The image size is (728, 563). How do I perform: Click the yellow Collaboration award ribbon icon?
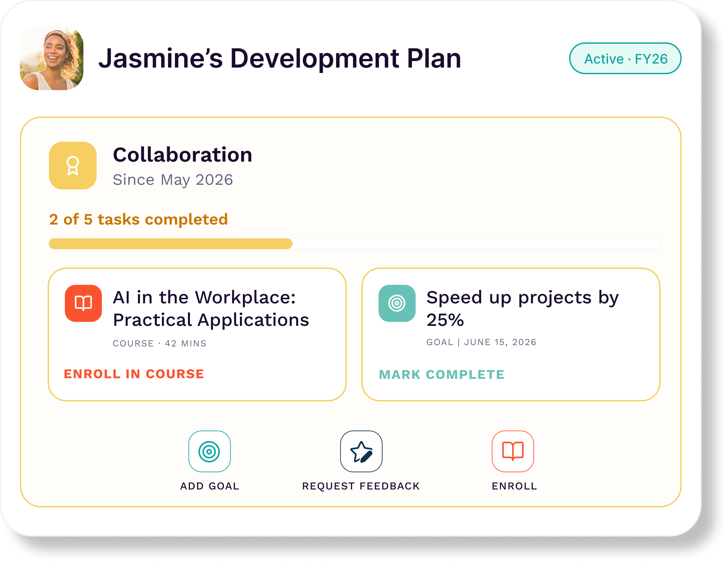[73, 166]
